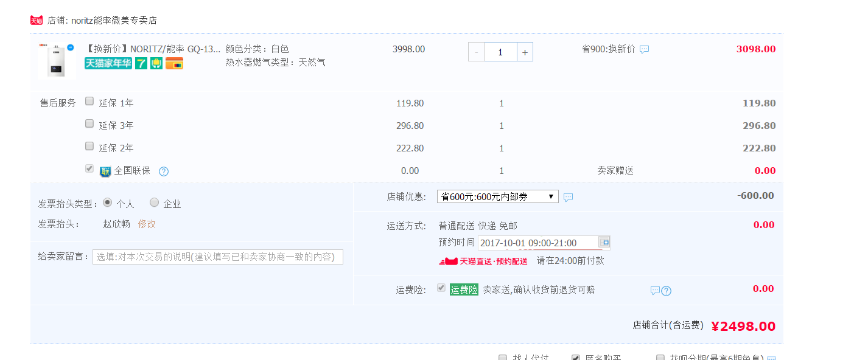The width and height of the screenshot is (868, 360).
Task: Check the 延保 3年 extended warranty box
Action: point(89,123)
